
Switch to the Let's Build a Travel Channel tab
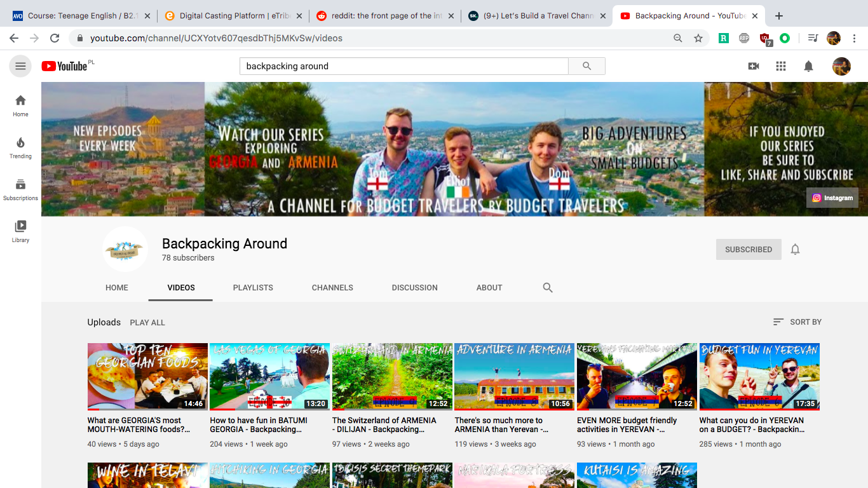[536, 16]
